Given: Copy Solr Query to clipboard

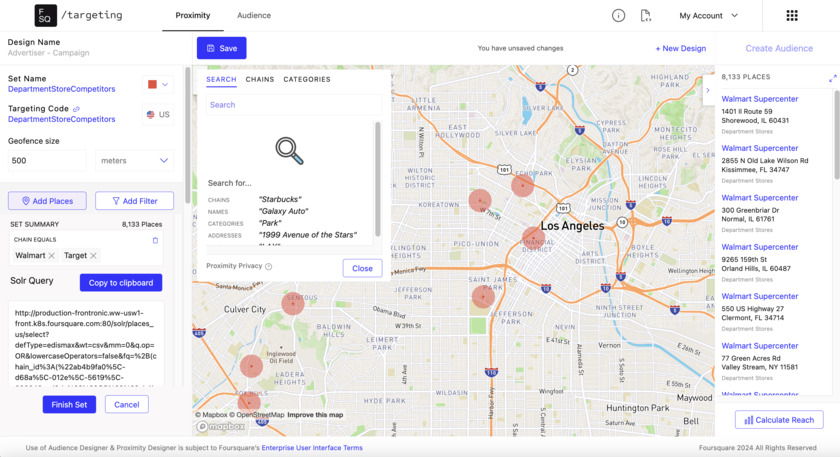Looking at the screenshot, I should point(121,283).
